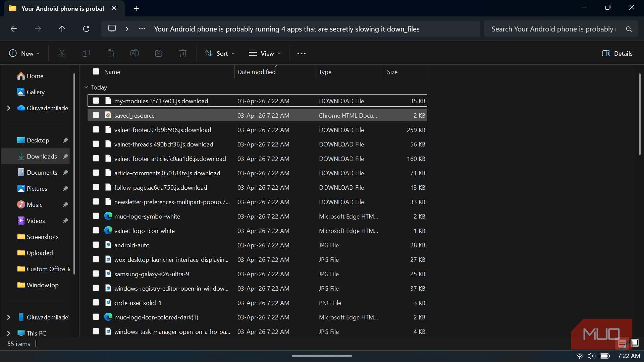Add a new tab with plus button

[136, 8]
